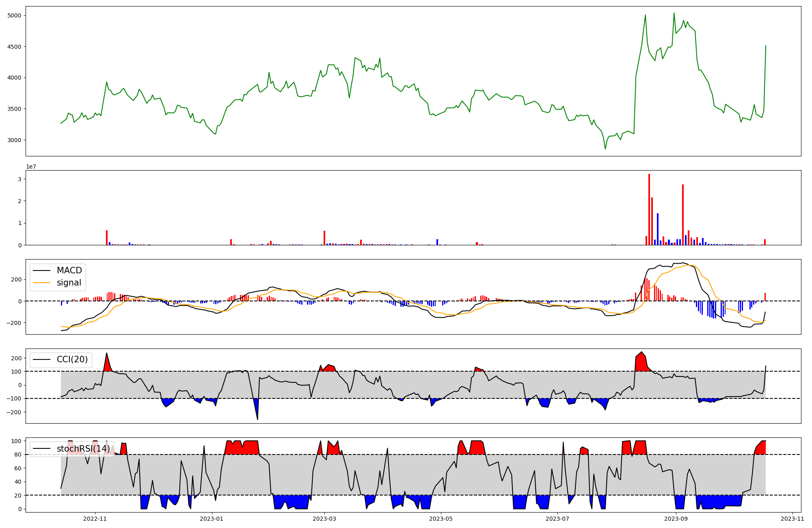Click the 2023-03 date axis label
The width and height of the screenshot is (812, 528).
click(x=324, y=519)
